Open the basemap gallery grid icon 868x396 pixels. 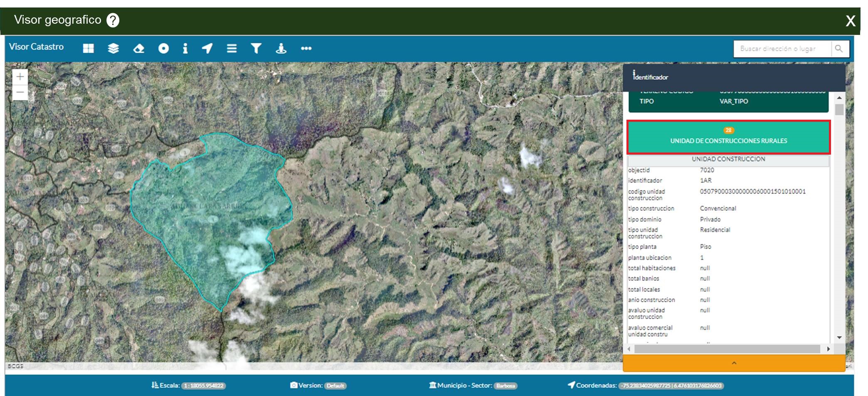point(88,49)
